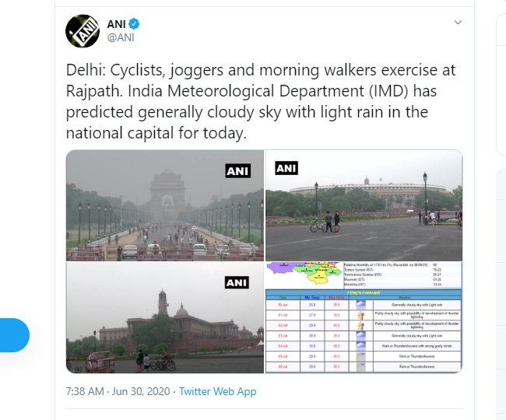
Task: Open the 7 Day's Forecast image
Action: 364,317
